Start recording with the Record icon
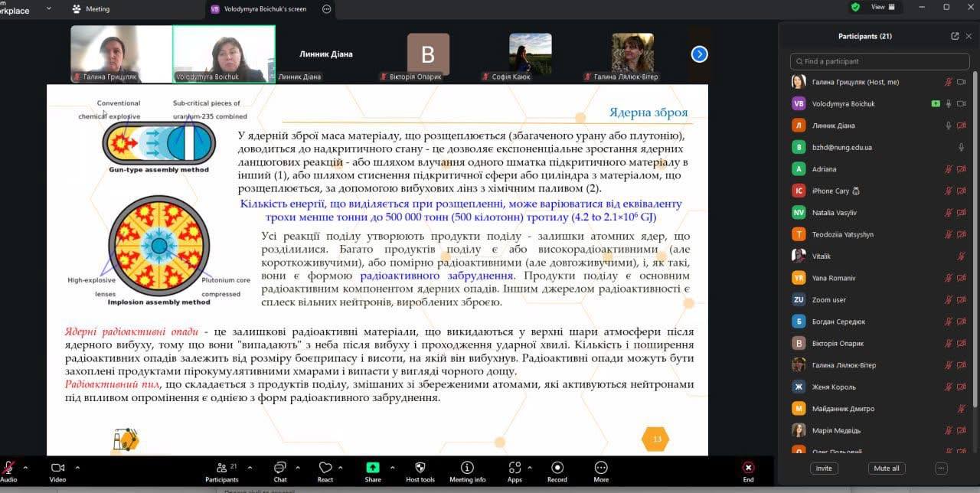This screenshot has width=980, height=493. 557,468
